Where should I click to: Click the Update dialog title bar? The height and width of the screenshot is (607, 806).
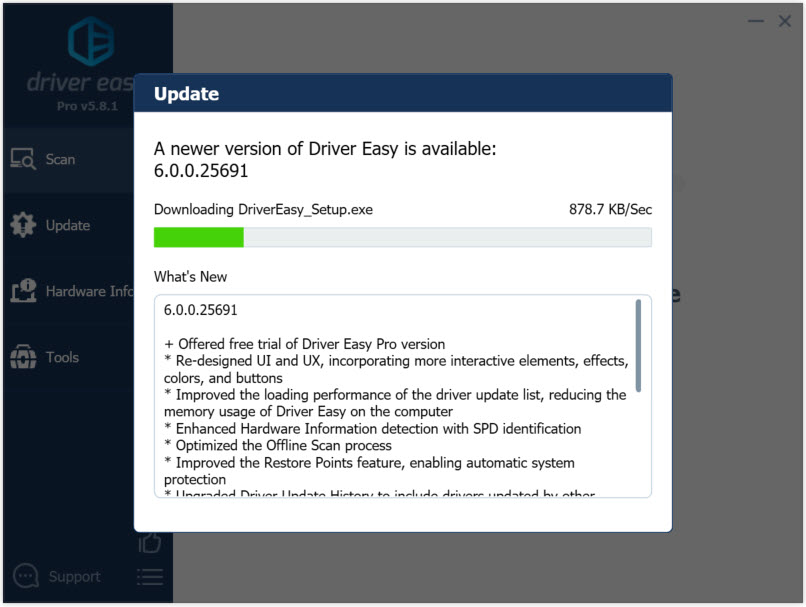click(x=402, y=93)
